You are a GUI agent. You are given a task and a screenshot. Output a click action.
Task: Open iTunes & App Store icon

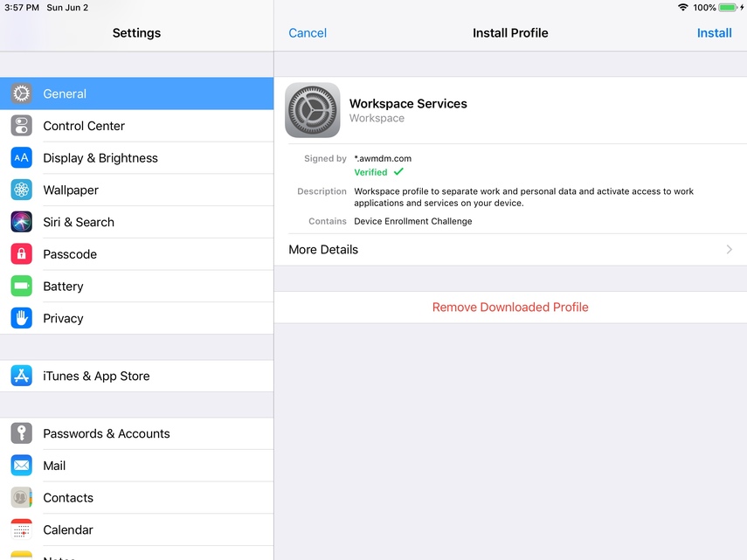pos(22,376)
